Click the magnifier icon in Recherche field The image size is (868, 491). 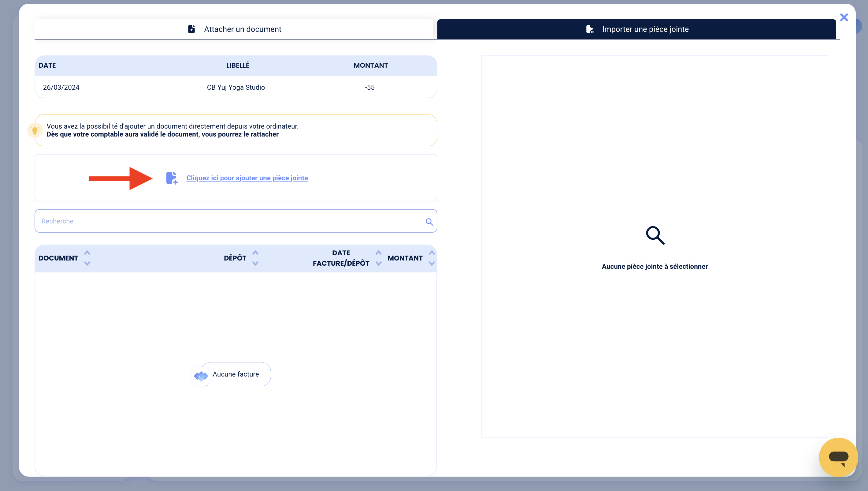click(429, 222)
